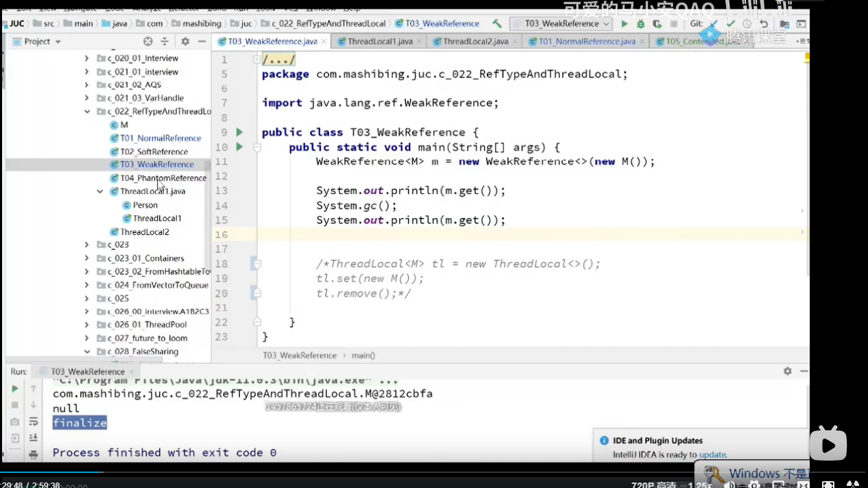Image resolution: width=868 pixels, height=488 pixels.
Task: Stop the process in the Run panel
Action: pos(15,405)
